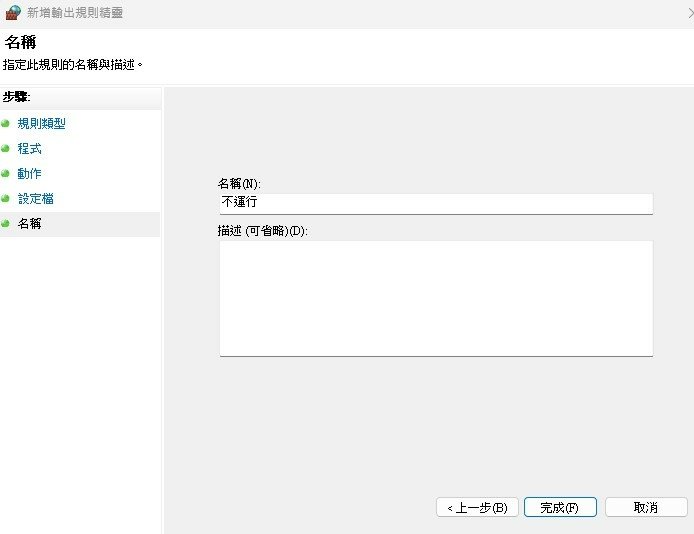Image resolution: width=694 pixels, height=534 pixels.
Task: Click the green bullet beside 規則類型
Action: (5, 123)
